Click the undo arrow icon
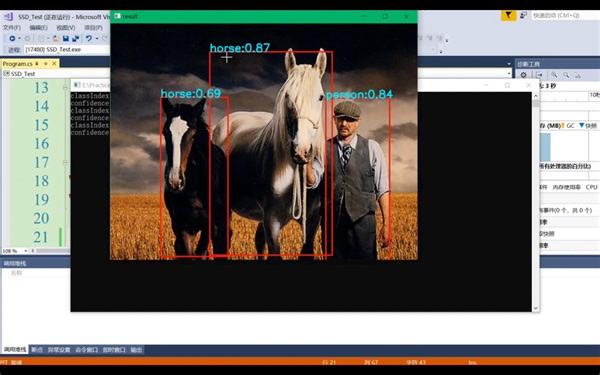The height and width of the screenshot is (375, 600). click(89, 38)
